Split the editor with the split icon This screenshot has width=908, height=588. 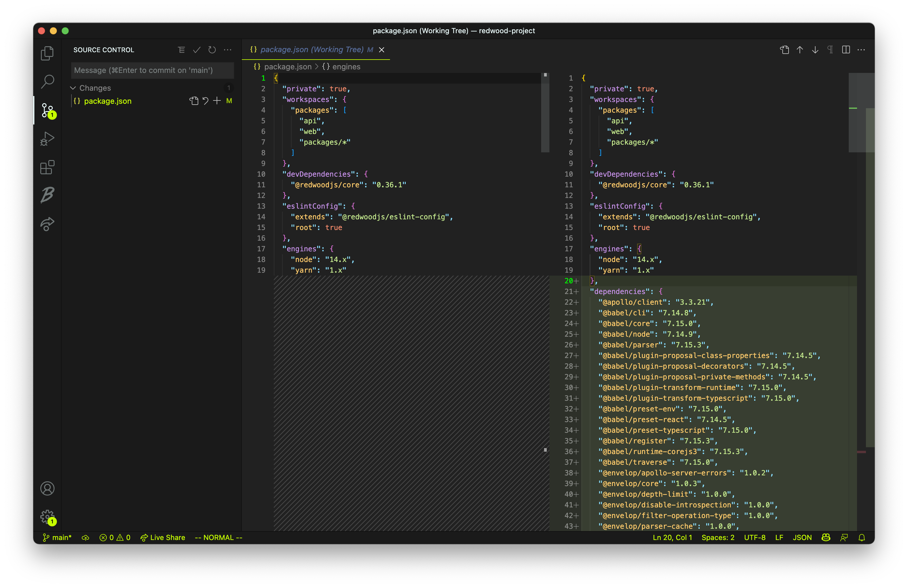point(846,49)
